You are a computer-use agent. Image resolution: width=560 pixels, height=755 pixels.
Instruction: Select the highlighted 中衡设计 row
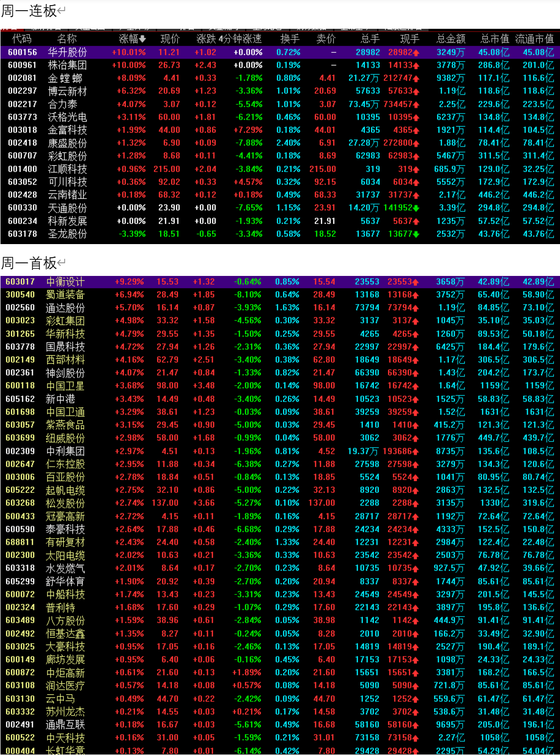tap(280, 282)
